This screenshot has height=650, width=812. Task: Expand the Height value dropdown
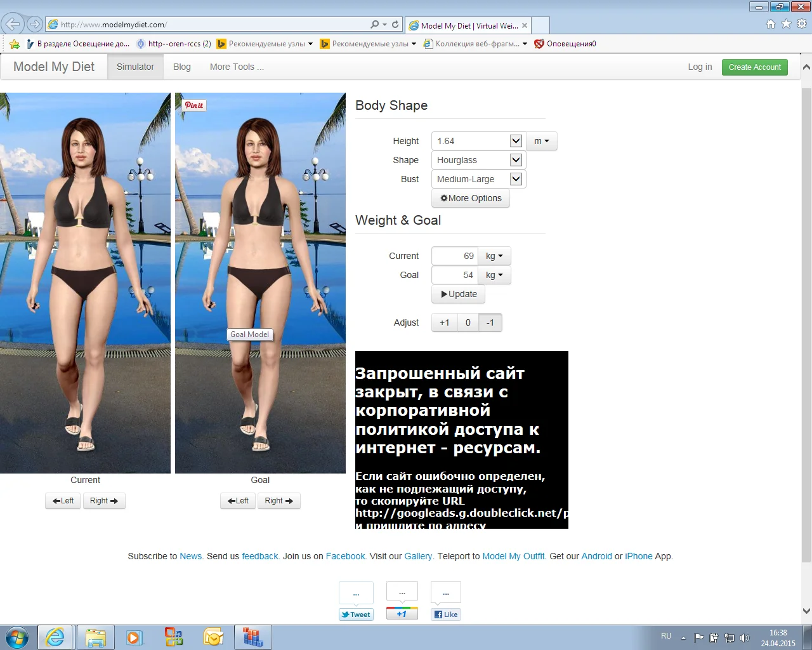coord(516,141)
